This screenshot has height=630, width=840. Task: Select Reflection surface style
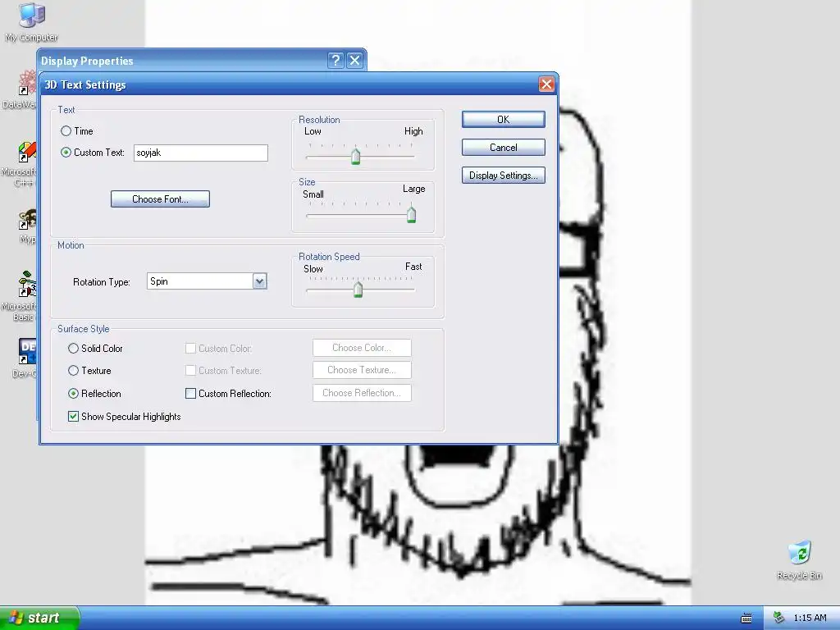73,393
